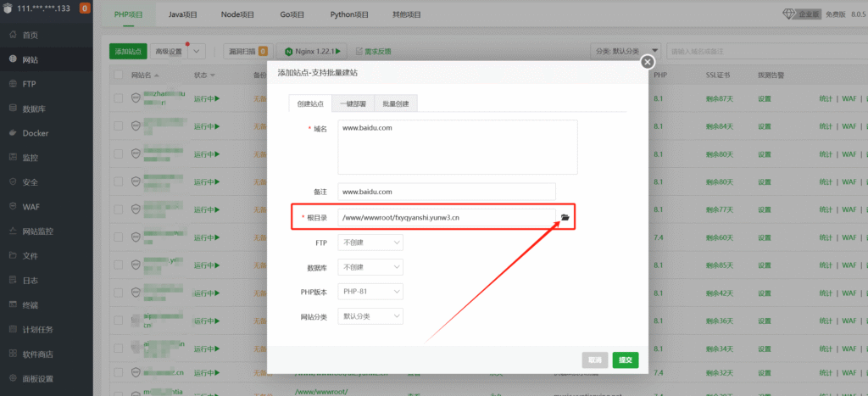
Task: Click 设置 in the 剩余87天 row
Action: [x=765, y=98]
